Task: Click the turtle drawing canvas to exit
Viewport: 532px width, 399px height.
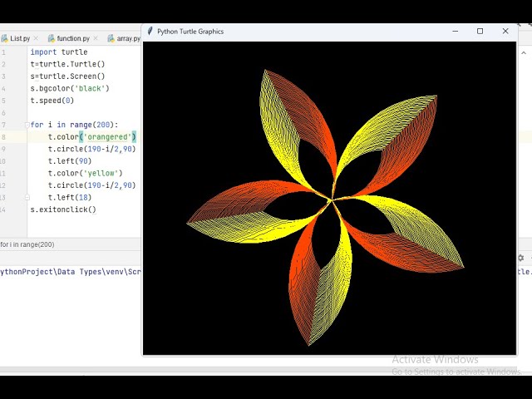Action: point(329,198)
